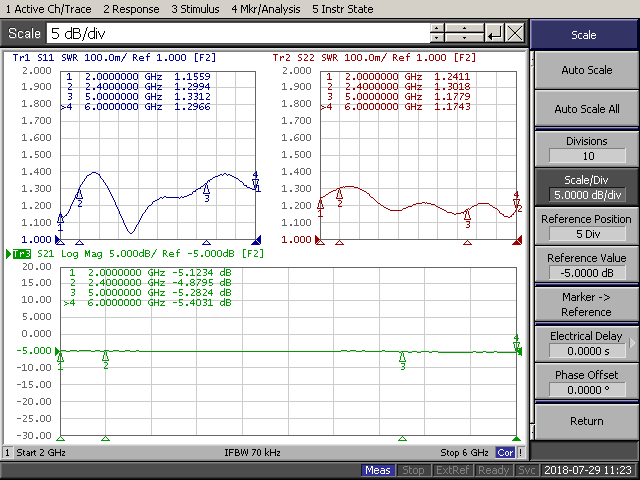The image size is (640, 480).
Task: Click the Phase Offset value 0.0000 °
Action: (x=587, y=390)
